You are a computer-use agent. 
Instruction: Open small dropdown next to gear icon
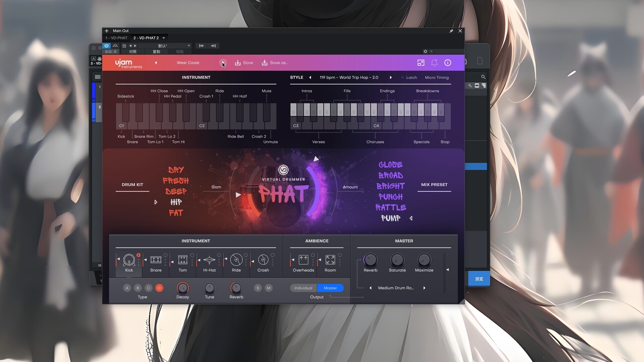tap(431, 52)
